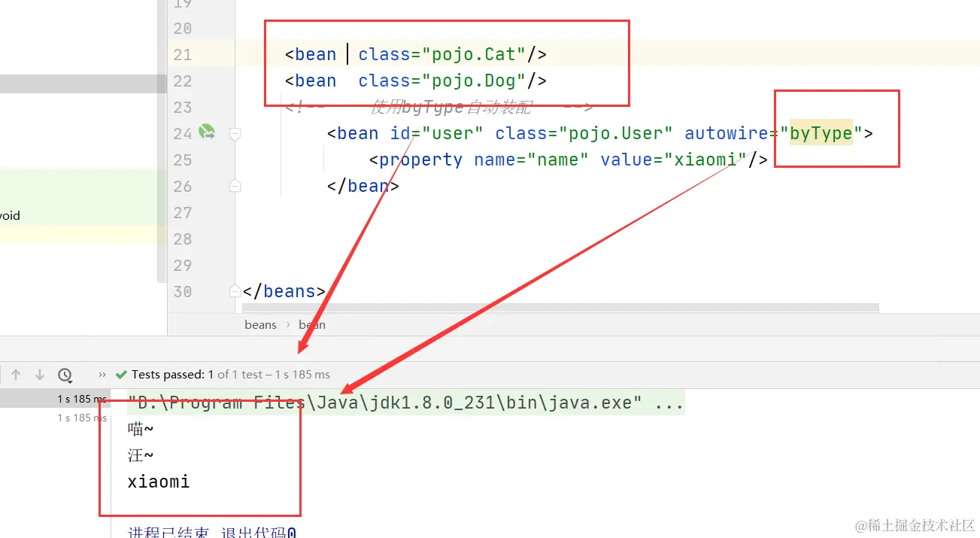The image size is (980, 538).
Task: Click the java.exe command line in console
Action: click(x=406, y=403)
